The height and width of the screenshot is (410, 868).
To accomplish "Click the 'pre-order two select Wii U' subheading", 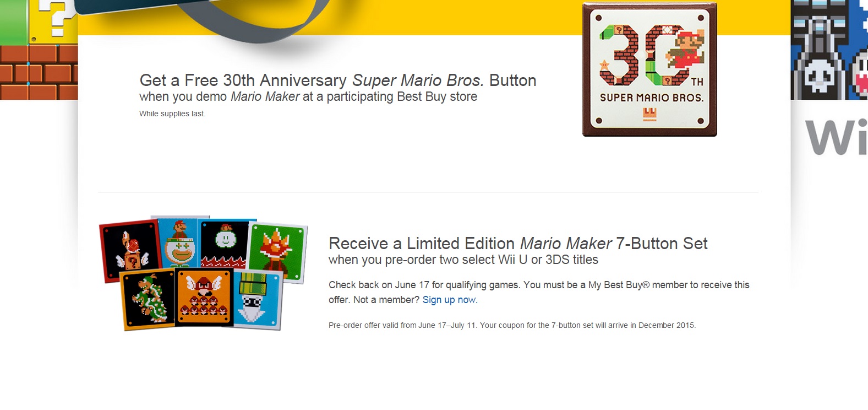I will (x=463, y=260).
